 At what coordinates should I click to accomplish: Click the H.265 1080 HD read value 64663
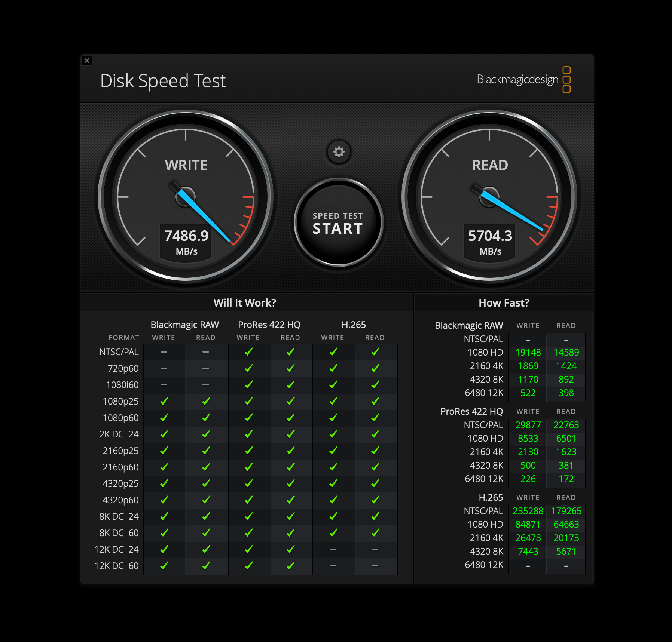coord(566,524)
